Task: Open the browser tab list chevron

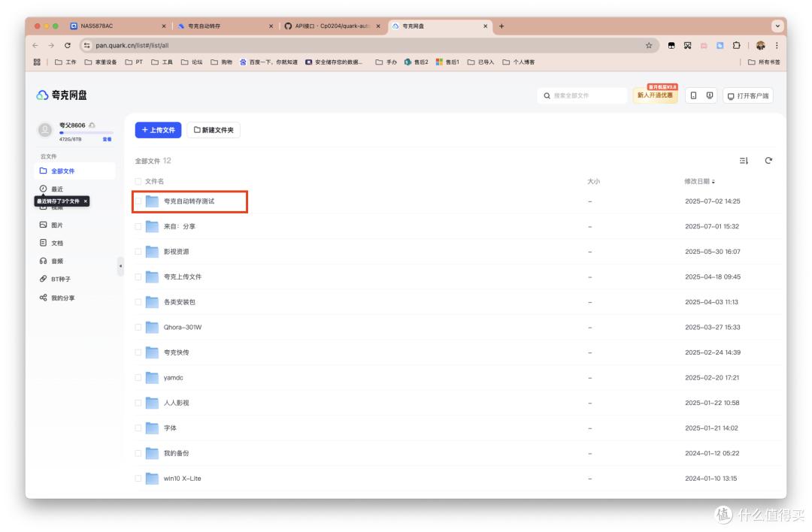Action: [777, 26]
